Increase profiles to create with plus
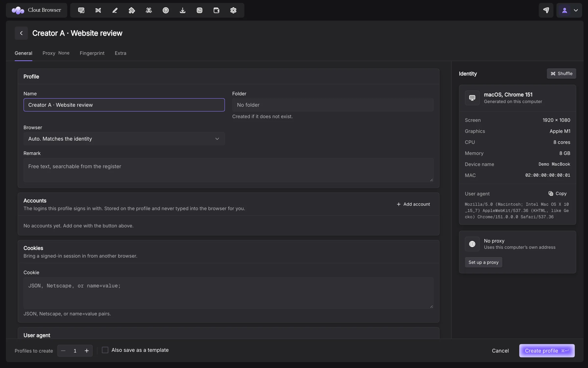Viewport: 588px width, 368px height. (x=87, y=351)
